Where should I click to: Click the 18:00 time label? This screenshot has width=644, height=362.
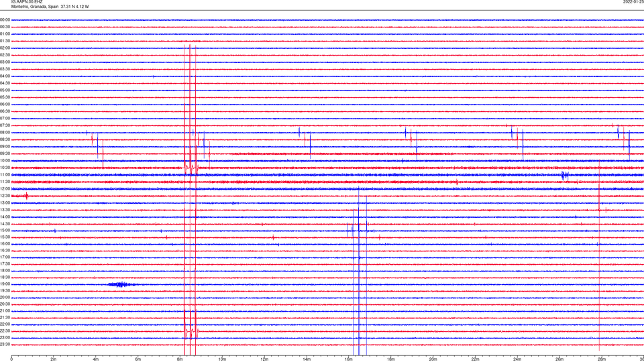click(x=5, y=271)
